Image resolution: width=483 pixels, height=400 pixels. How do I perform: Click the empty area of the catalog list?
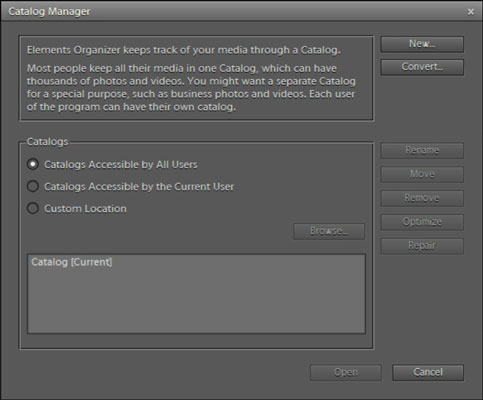pos(196,300)
